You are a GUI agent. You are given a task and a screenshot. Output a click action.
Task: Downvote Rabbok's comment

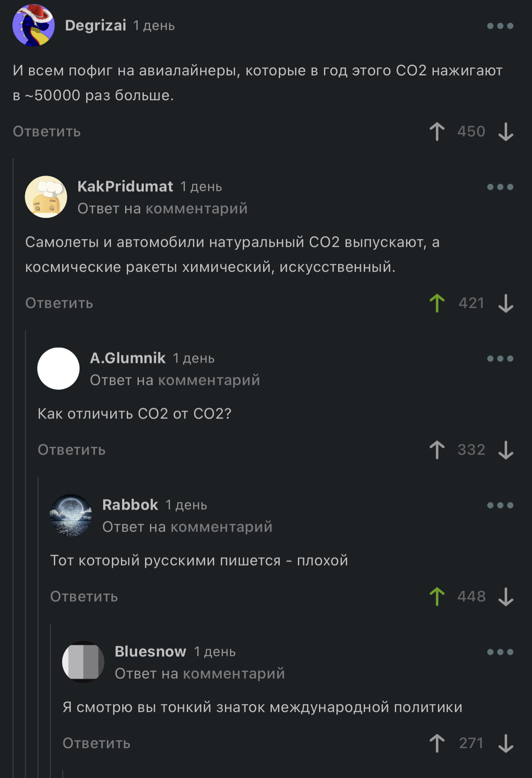coord(505,597)
